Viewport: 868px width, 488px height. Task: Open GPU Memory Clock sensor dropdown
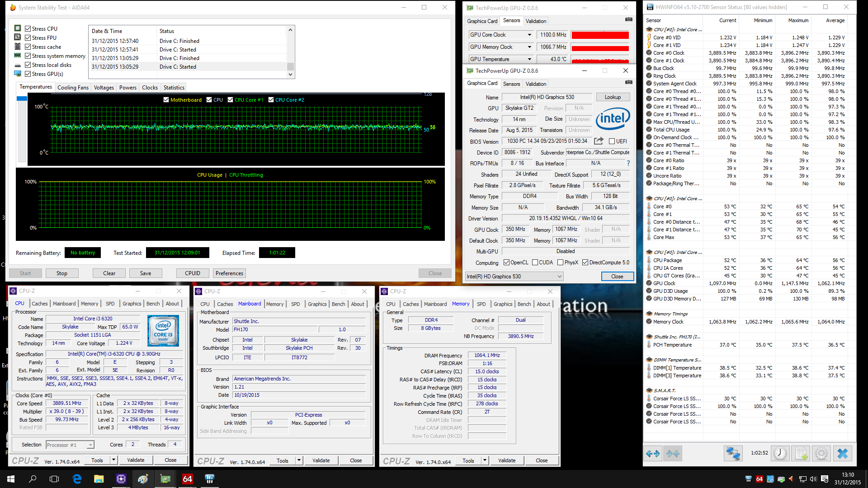(529, 47)
